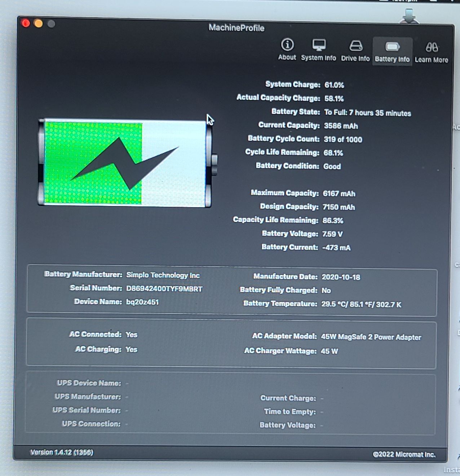Image resolution: width=460 pixels, height=476 pixels.
Task: Switch to System Info monitor icon
Action: pyautogui.click(x=319, y=45)
